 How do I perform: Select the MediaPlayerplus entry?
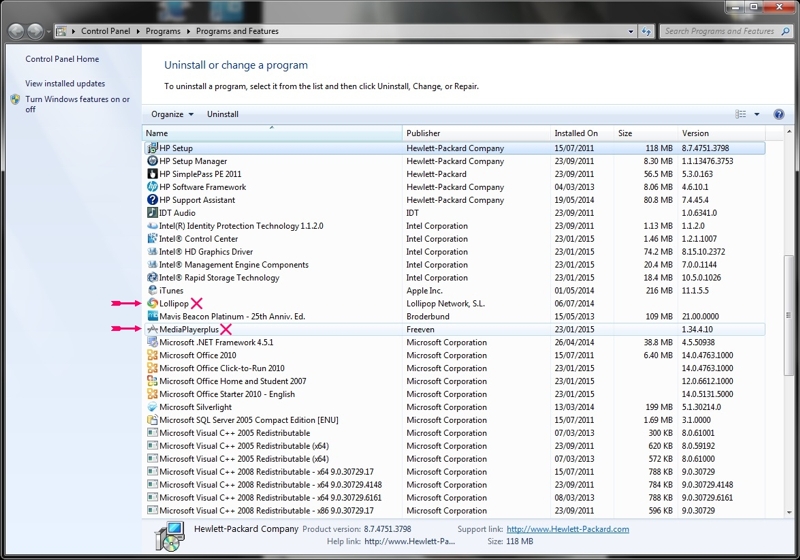188,329
